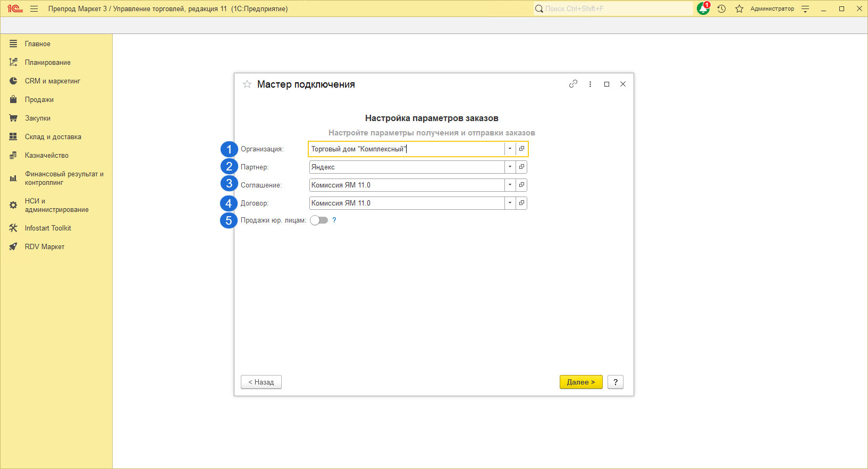Viewport: 868px width, 469px height.
Task: Expand the Договор dropdown list
Action: point(510,203)
